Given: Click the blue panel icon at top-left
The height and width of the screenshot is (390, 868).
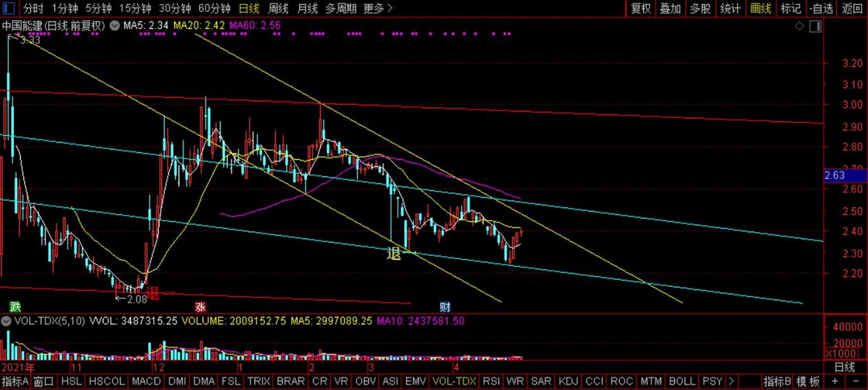Looking at the screenshot, I should pyautogui.click(x=9, y=8).
